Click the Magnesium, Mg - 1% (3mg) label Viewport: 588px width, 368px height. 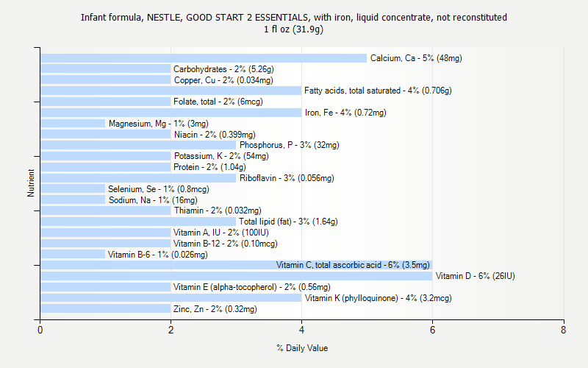click(159, 124)
